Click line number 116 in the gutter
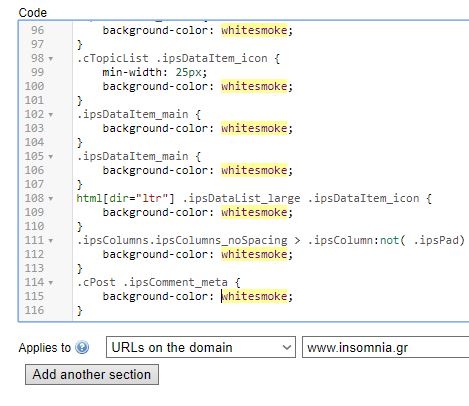Image resolution: width=469 pixels, height=406 pixels. pyautogui.click(x=34, y=310)
